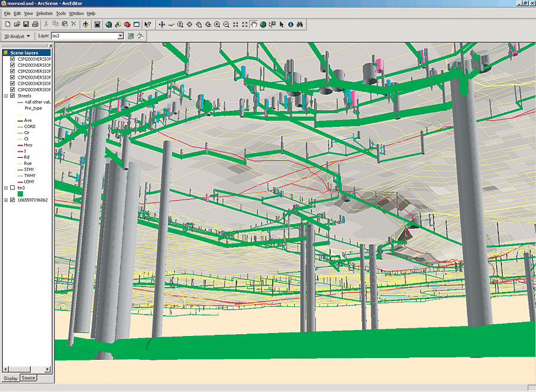Launch ArcMap with the globe icon
Screen dimensions: 536x392
pyautogui.click(x=109, y=24)
